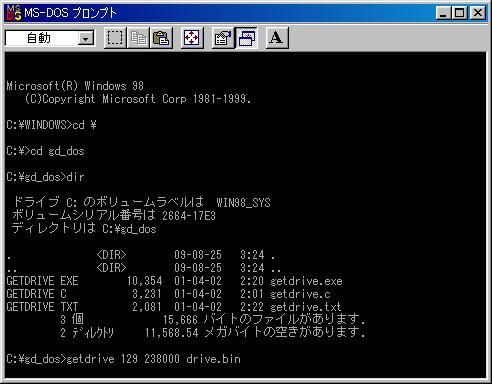Click the getdrive.txt long filename
The image size is (492, 384).
point(306,307)
